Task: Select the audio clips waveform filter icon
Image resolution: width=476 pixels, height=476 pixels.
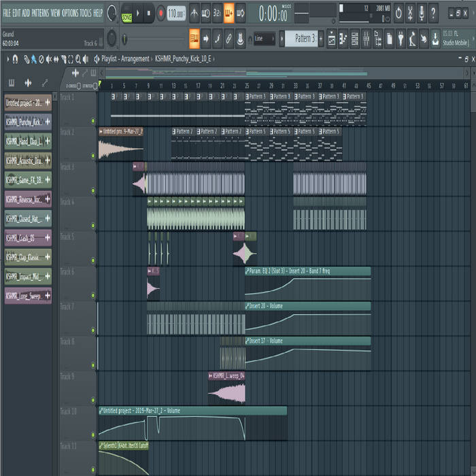Action: point(28,83)
